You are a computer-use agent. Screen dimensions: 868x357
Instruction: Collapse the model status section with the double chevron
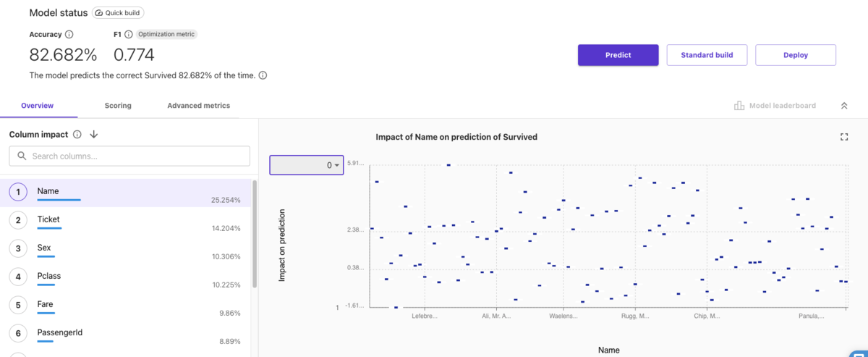[844, 106]
